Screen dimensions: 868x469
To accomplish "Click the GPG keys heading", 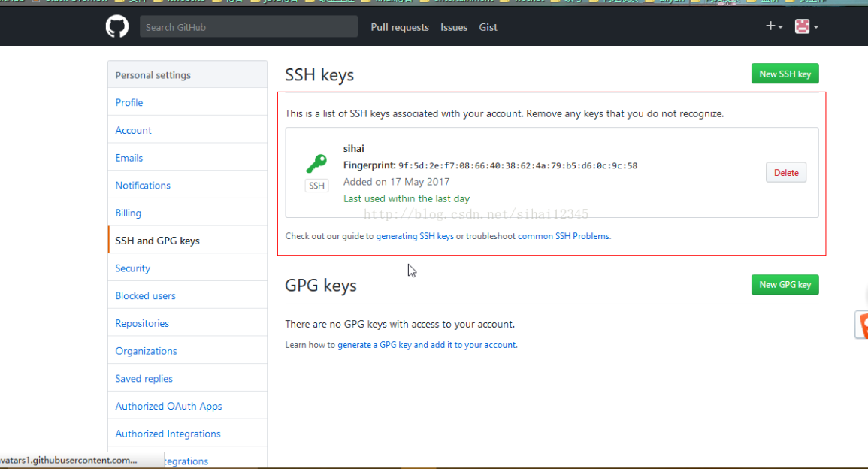I will [320, 286].
